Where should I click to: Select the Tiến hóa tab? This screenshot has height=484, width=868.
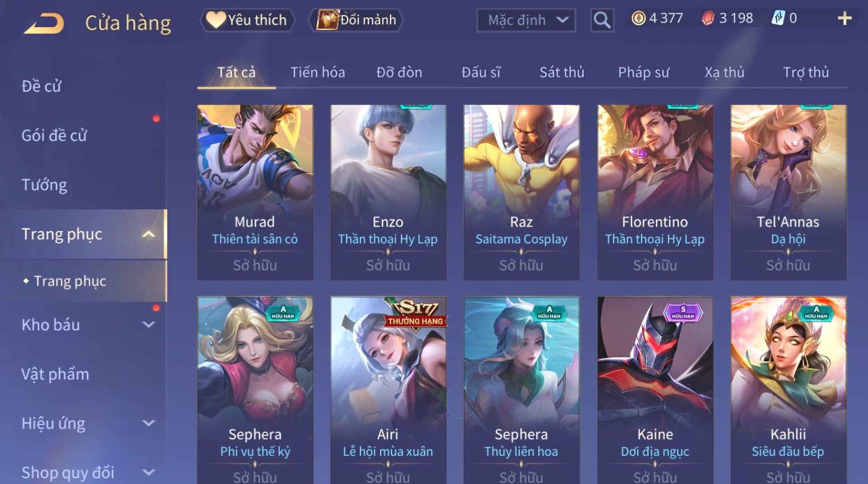pyautogui.click(x=318, y=72)
